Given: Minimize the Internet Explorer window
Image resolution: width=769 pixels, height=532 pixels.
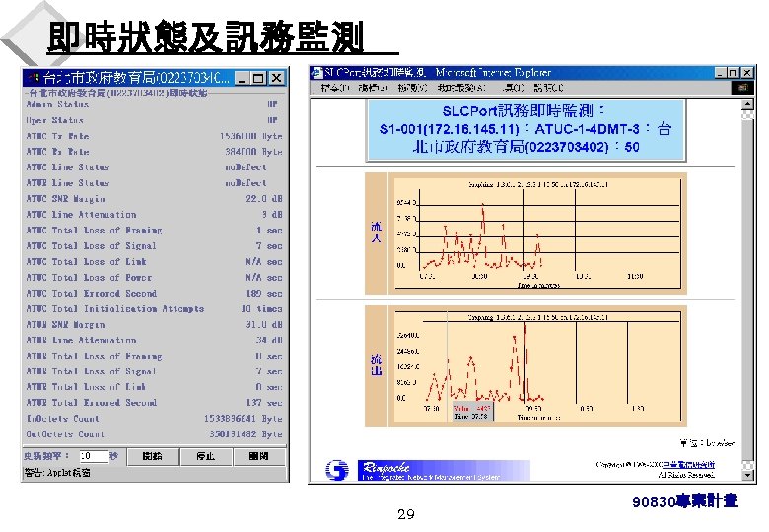Looking at the screenshot, I should [720, 73].
